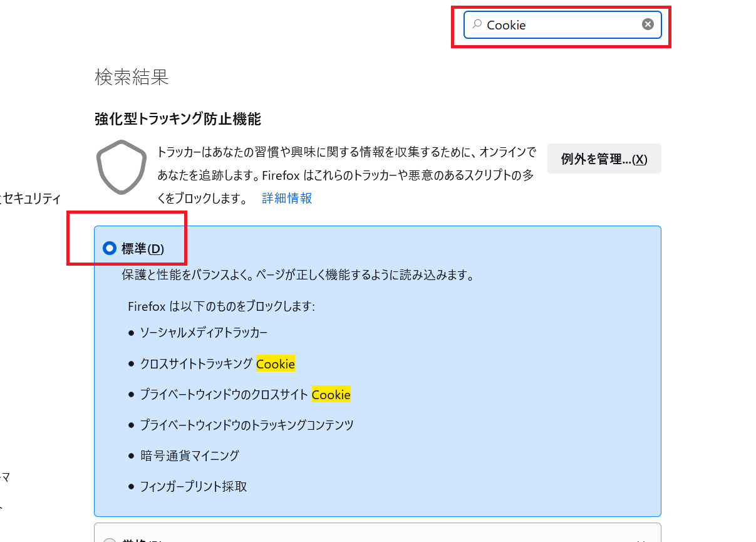The image size is (756, 542).
Task: Open the 詳細情報 link
Action: [x=287, y=199]
